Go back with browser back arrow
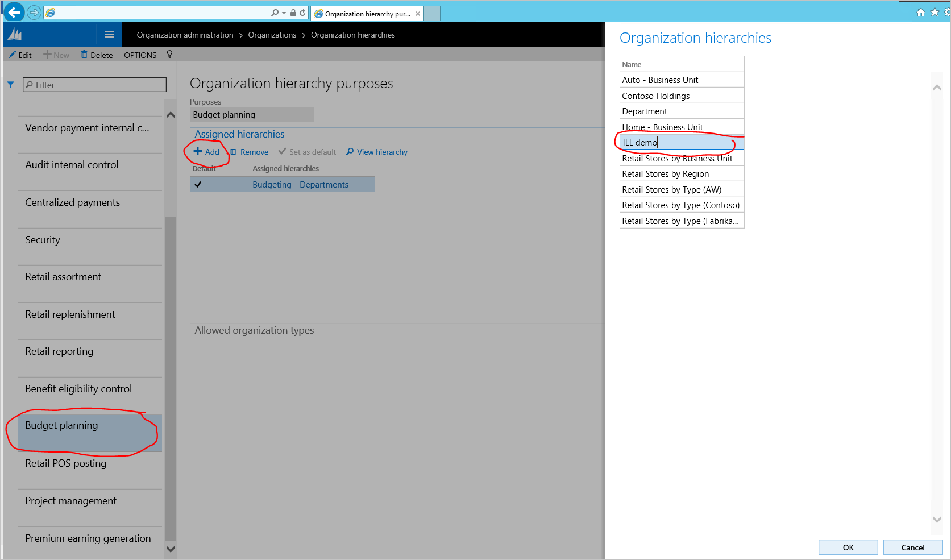The width and height of the screenshot is (951, 560). pyautogui.click(x=14, y=12)
